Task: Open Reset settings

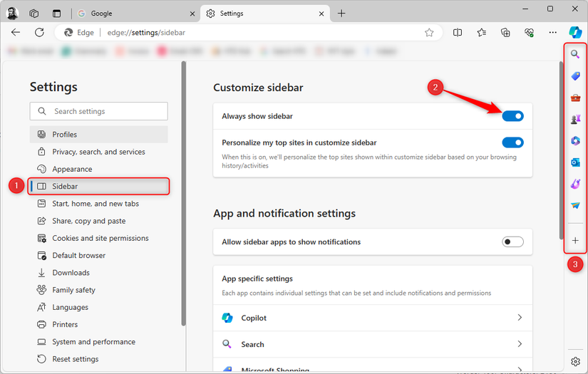Action: click(x=98, y=359)
